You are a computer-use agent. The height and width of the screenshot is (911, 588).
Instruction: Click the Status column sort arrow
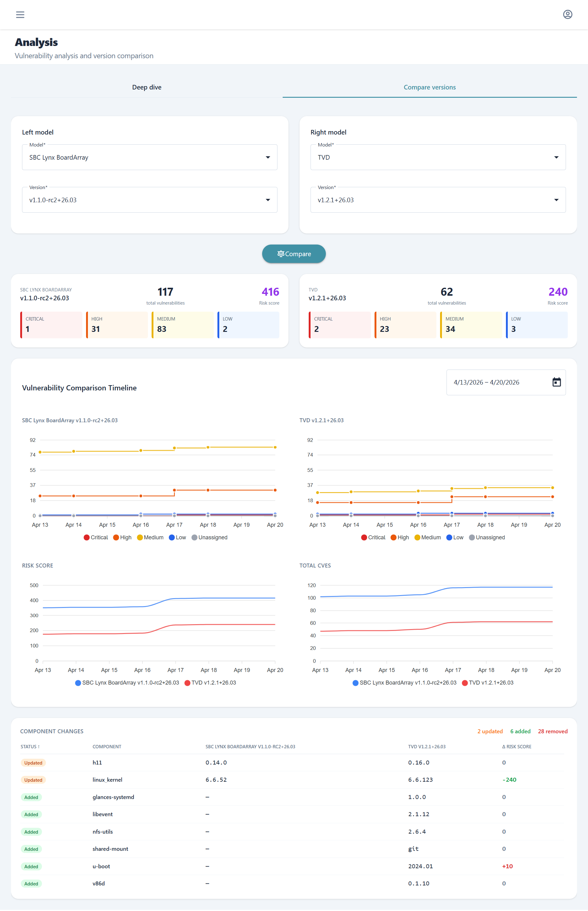pos(39,746)
